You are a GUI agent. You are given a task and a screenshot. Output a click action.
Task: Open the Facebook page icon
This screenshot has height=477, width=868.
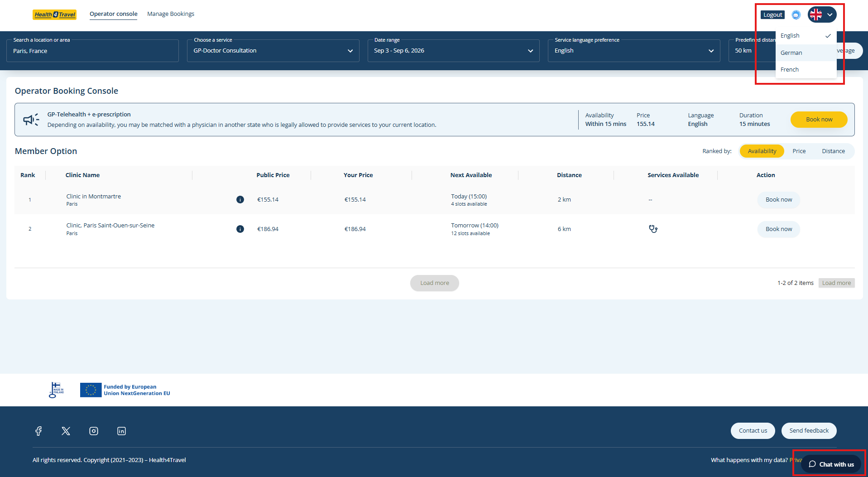click(38, 431)
